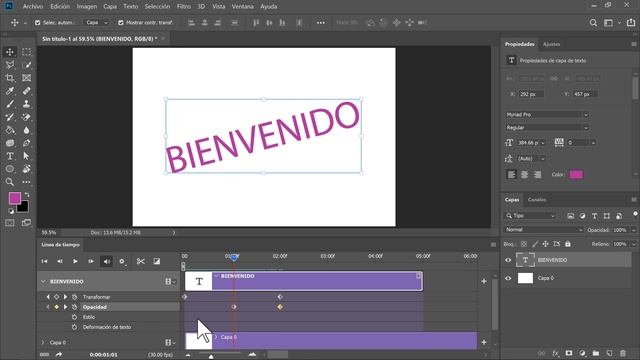Toggle Selec. autom. checkbox
The width and height of the screenshot is (640, 360).
pyautogui.click(x=38, y=23)
